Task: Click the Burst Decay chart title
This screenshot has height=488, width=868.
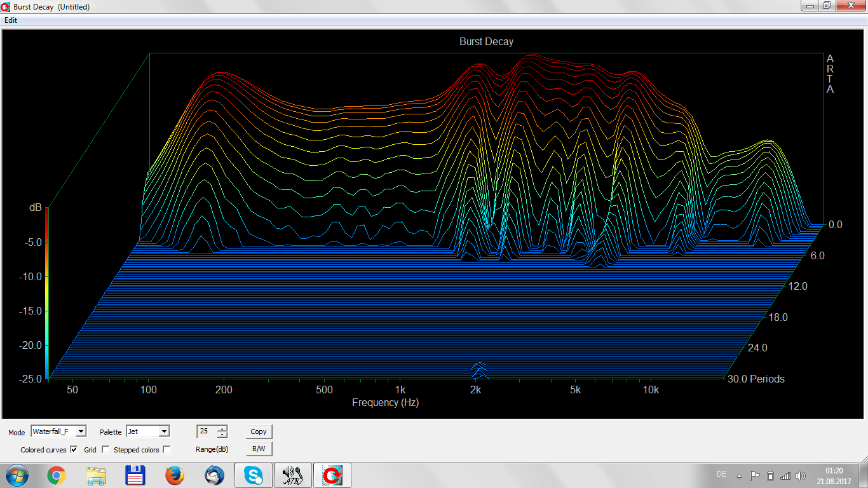Action: tap(486, 41)
